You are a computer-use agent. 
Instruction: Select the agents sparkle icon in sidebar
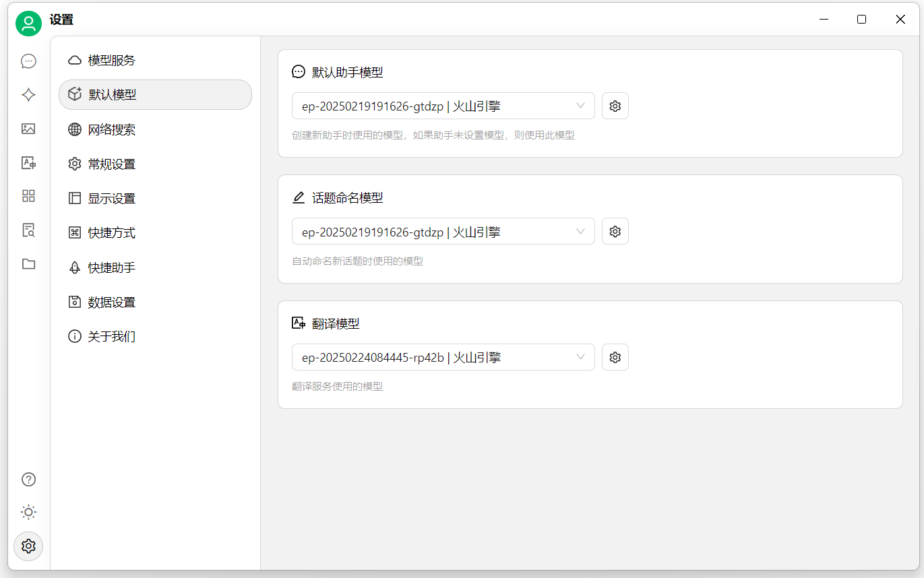click(x=28, y=95)
